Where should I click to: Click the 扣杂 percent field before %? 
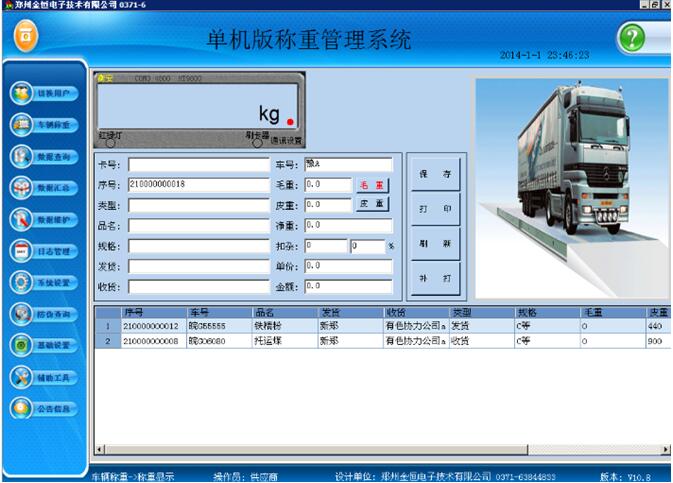[x=368, y=246]
